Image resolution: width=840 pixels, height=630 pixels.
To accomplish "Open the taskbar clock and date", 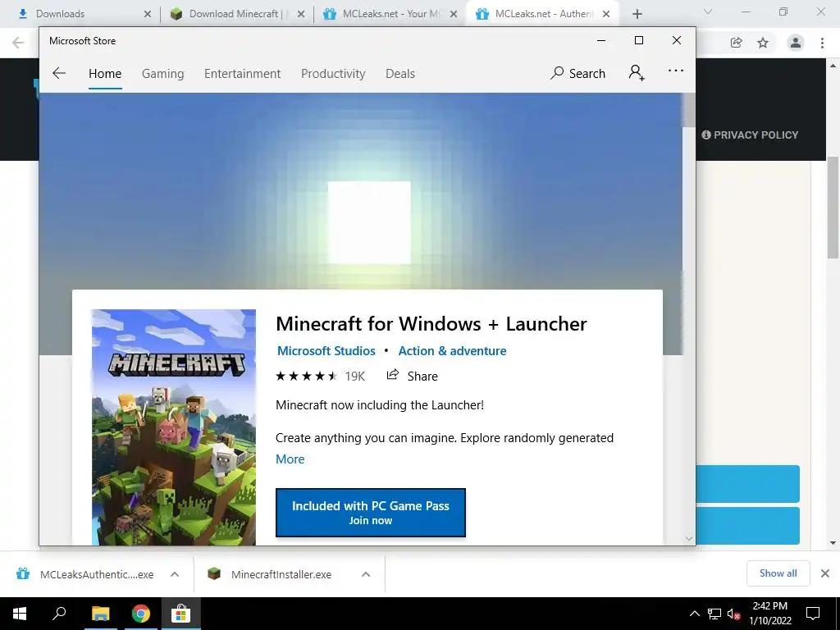I will point(769,614).
